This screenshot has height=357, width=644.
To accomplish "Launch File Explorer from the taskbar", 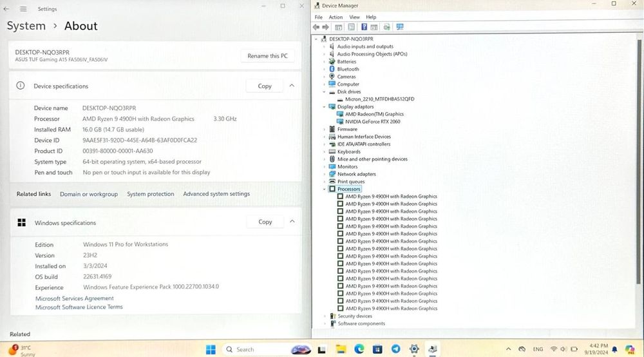I will (x=341, y=350).
